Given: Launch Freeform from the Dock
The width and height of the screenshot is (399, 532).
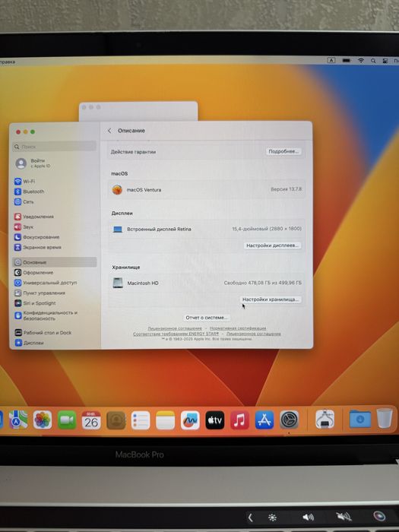Looking at the screenshot, I should pyautogui.click(x=190, y=420).
